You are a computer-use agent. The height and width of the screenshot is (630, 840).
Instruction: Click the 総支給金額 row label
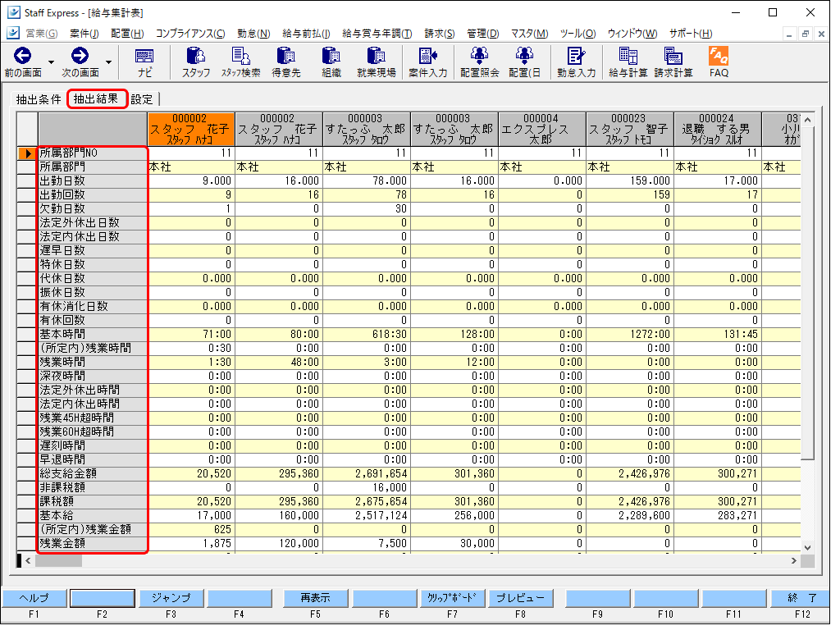(93, 473)
